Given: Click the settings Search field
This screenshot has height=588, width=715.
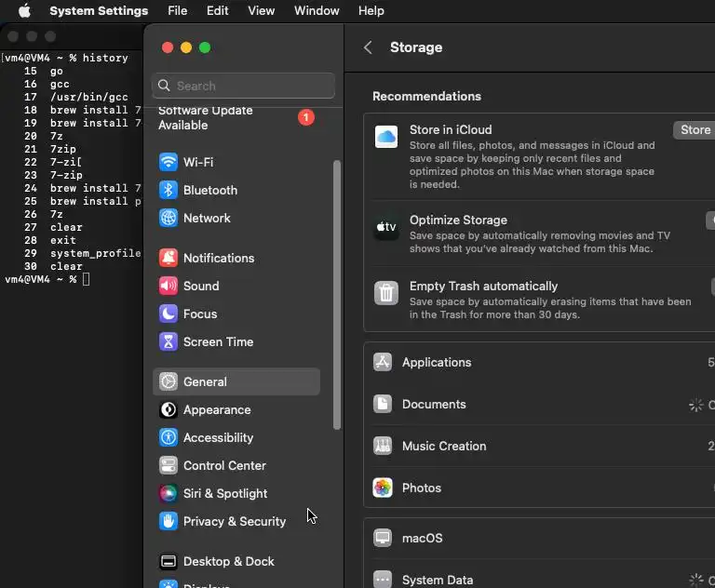Looking at the screenshot, I should pos(244,86).
